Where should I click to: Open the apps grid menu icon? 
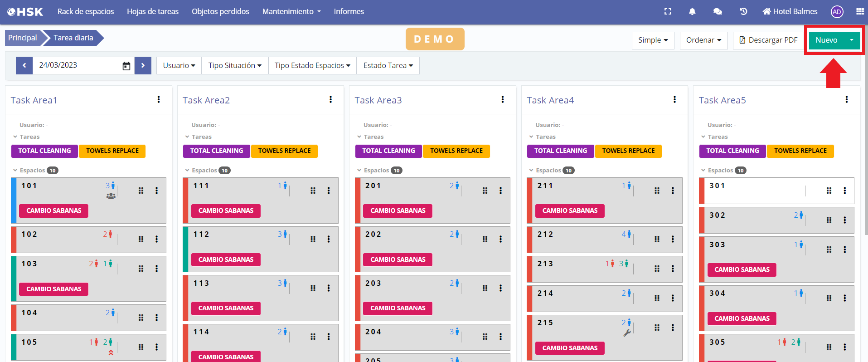tap(860, 12)
